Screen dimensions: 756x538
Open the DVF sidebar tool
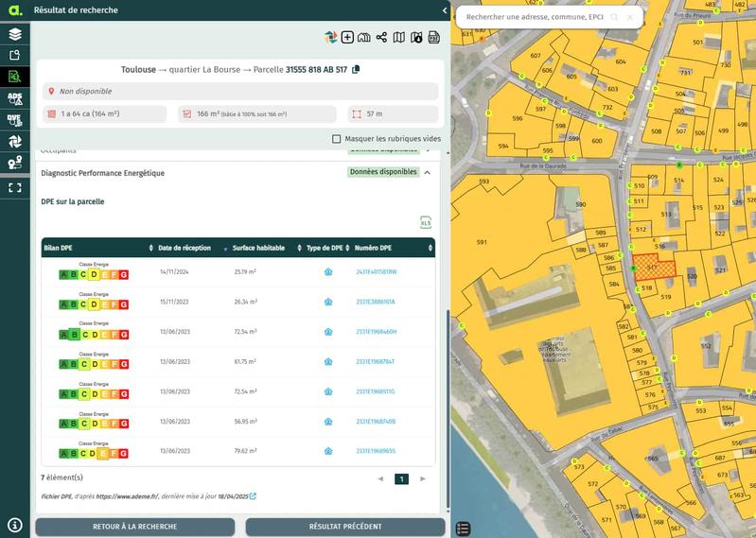[15, 120]
